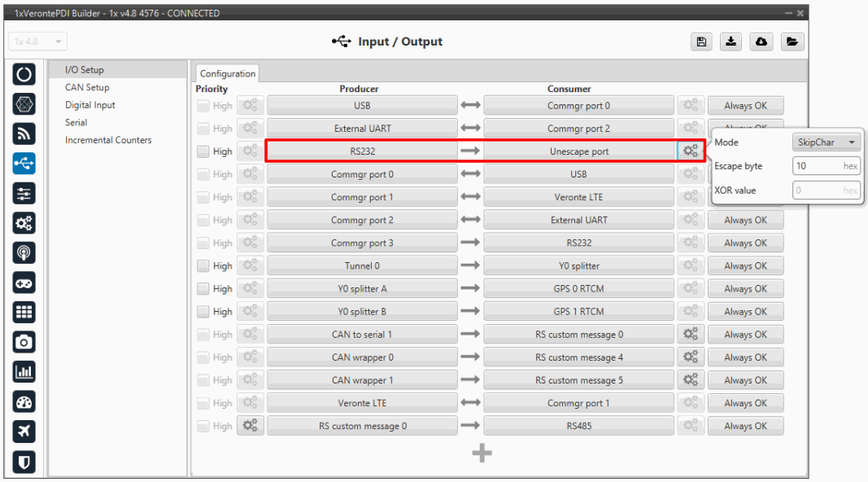The width and height of the screenshot is (868, 482).
Task: Toggle High priority for Tunnel 0 row
Action: pos(202,265)
